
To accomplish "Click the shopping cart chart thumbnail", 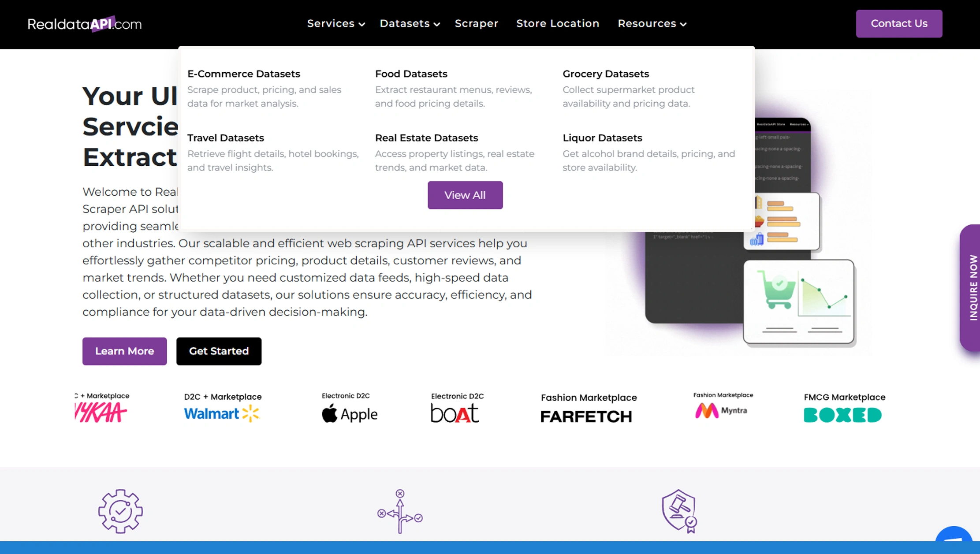I will 799,302.
